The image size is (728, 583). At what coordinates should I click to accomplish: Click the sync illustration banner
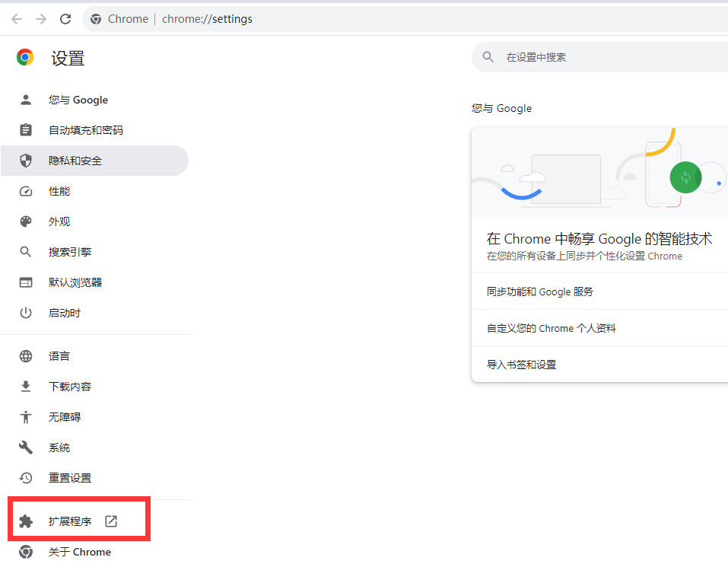[x=600, y=174]
